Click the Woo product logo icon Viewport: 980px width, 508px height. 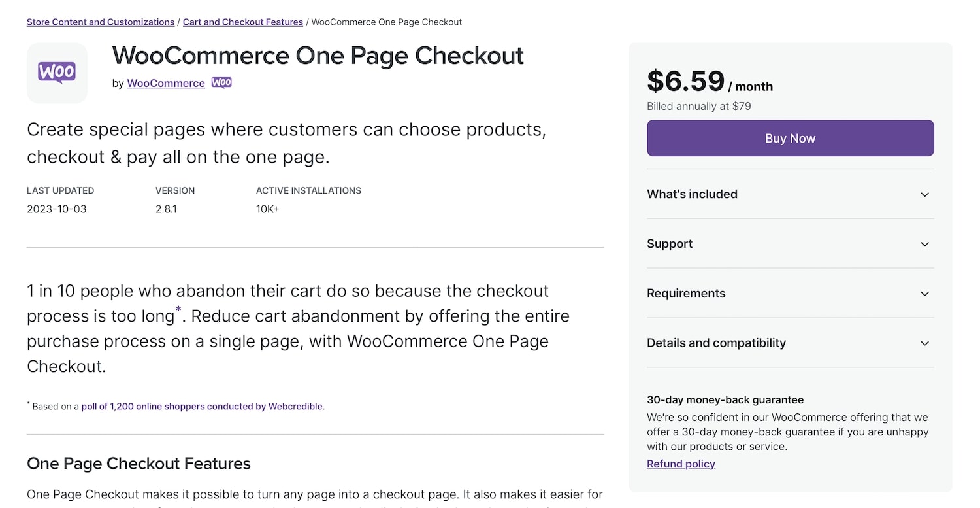pyautogui.click(x=57, y=73)
